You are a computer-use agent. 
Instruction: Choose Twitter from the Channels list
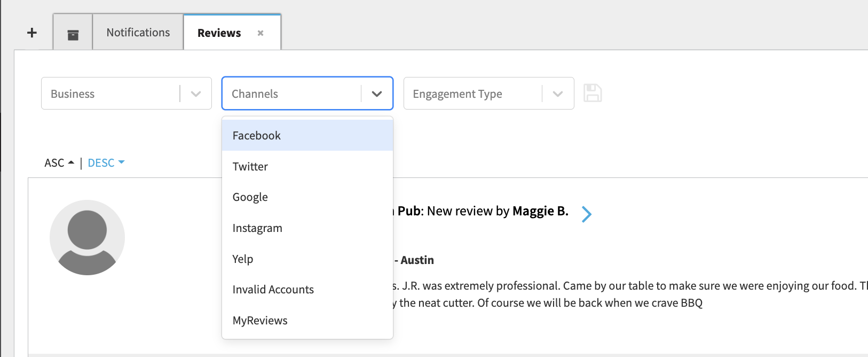(307, 167)
